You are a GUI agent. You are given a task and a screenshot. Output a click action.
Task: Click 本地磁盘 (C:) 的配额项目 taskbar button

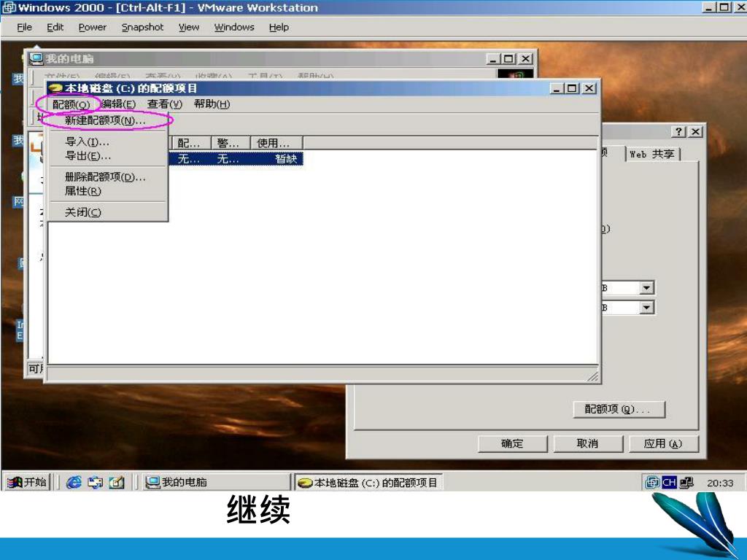(x=368, y=483)
